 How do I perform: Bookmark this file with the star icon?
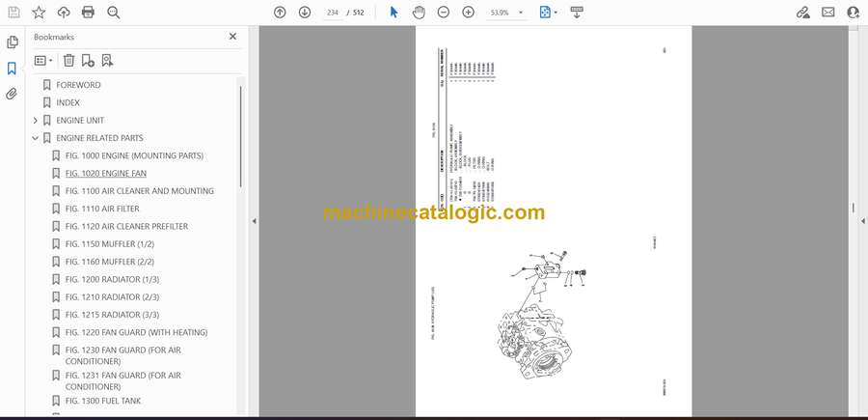[x=39, y=13]
